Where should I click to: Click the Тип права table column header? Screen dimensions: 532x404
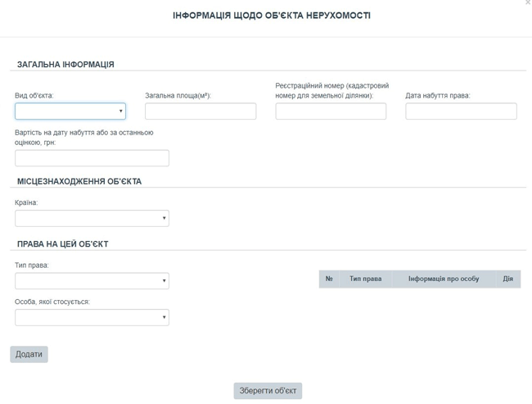tap(365, 279)
